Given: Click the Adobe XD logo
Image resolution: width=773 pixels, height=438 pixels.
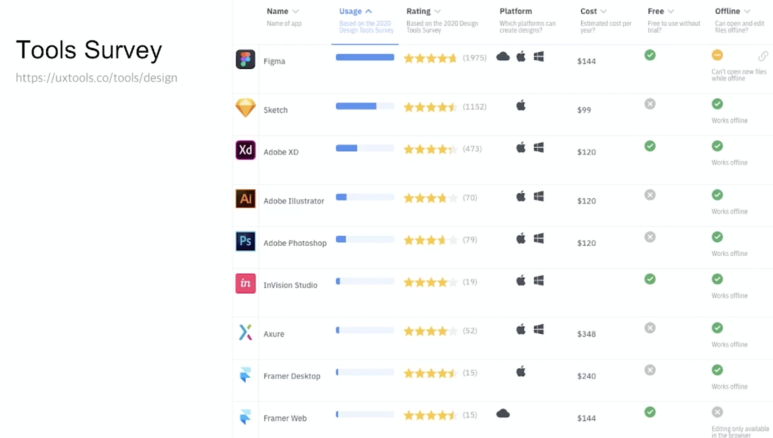Looking at the screenshot, I should (x=245, y=150).
